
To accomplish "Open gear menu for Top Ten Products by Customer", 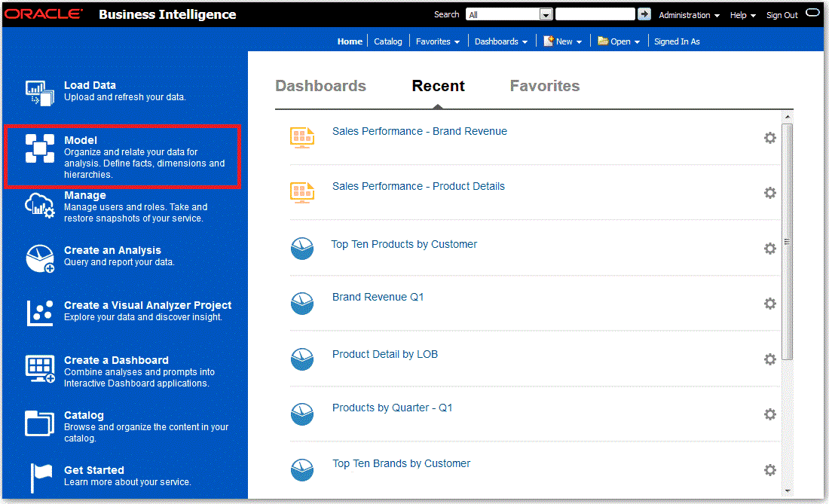I will pos(769,249).
